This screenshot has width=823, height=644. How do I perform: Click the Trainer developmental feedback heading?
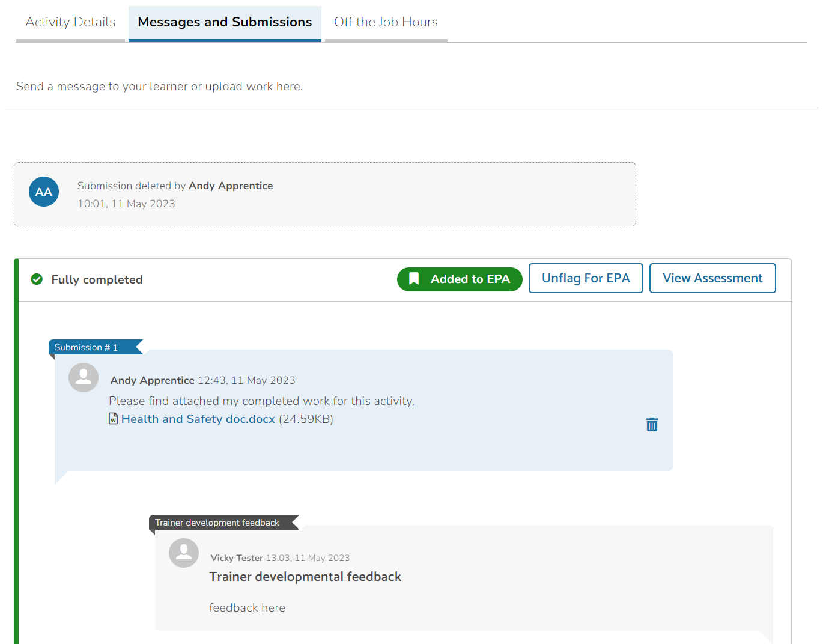click(x=305, y=577)
